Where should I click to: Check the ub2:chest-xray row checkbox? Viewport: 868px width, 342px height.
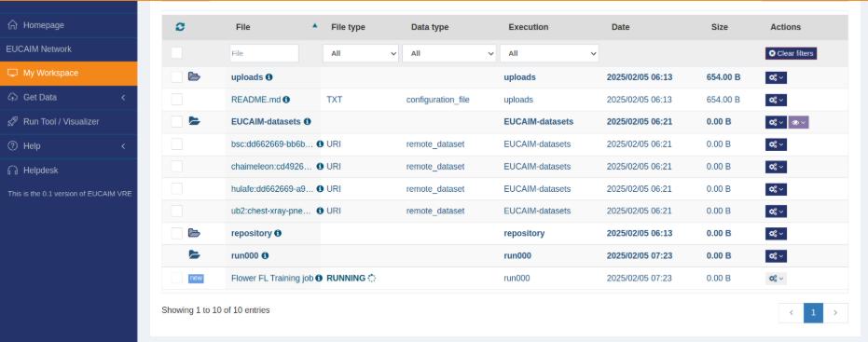pos(176,211)
